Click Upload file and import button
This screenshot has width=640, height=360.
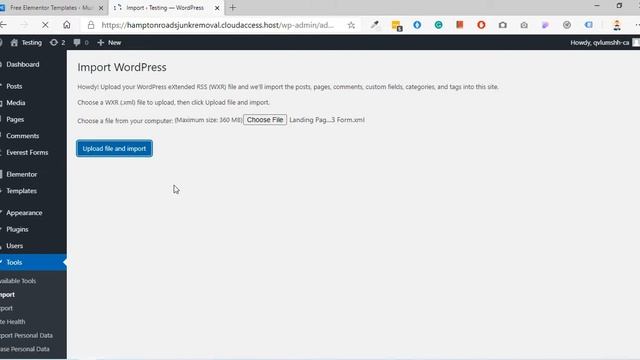pyautogui.click(x=114, y=149)
